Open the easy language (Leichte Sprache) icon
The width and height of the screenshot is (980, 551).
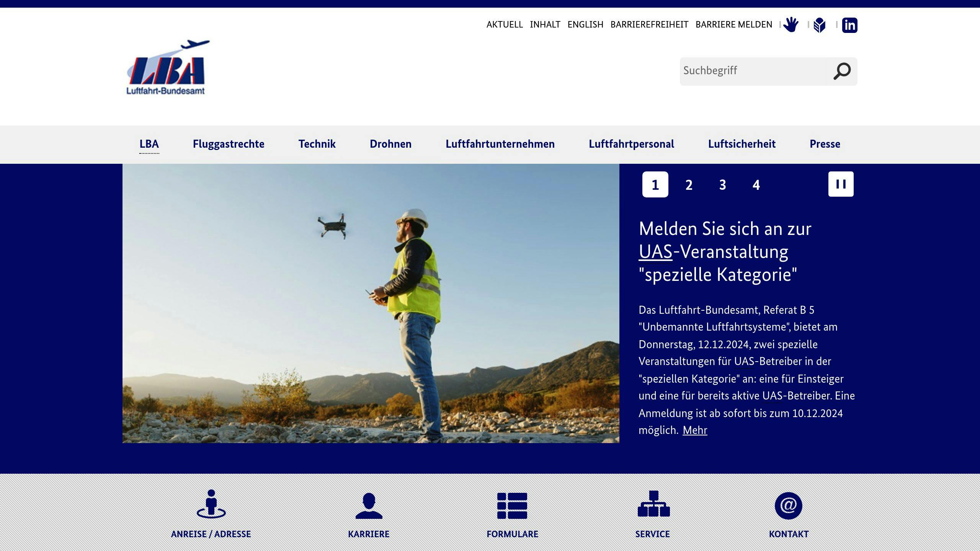click(820, 24)
